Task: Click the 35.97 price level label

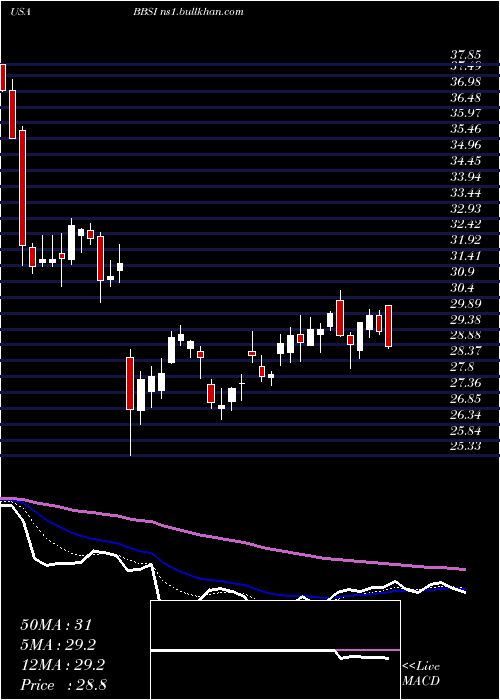Action: click(x=466, y=113)
